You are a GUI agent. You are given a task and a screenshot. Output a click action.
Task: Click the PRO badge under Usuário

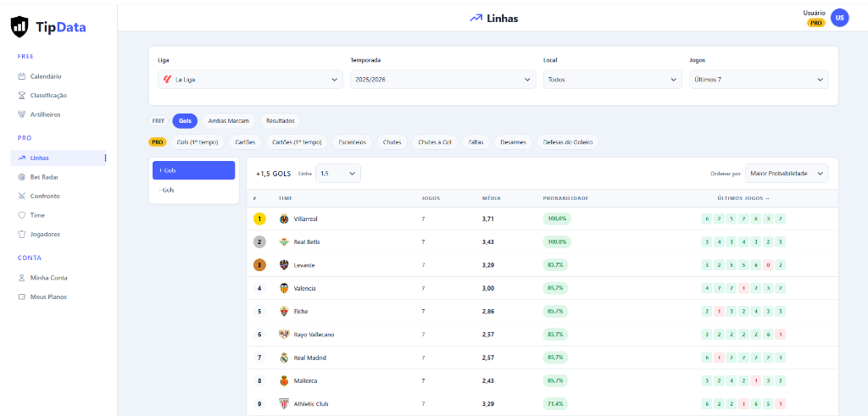816,23
